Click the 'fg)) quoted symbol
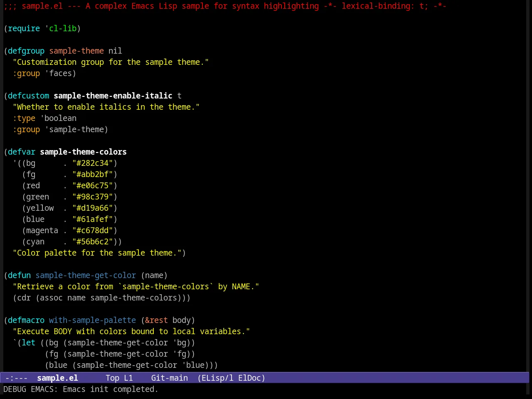 (x=184, y=354)
